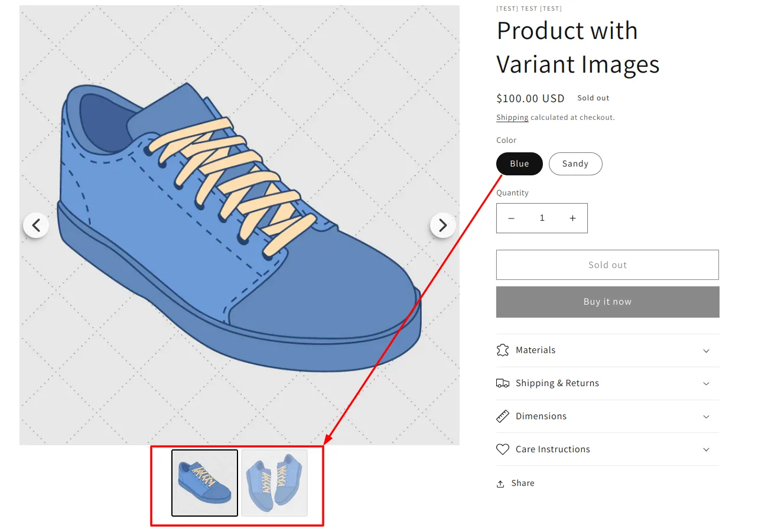
Task: Select the pair of shoes thumbnail
Action: (274, 483)
